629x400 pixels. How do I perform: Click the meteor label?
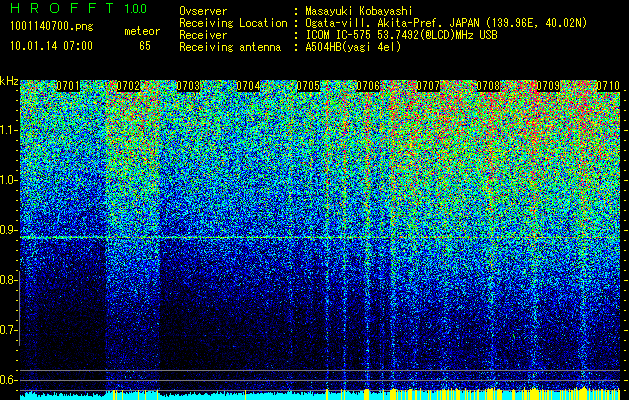tap(142, 31)
